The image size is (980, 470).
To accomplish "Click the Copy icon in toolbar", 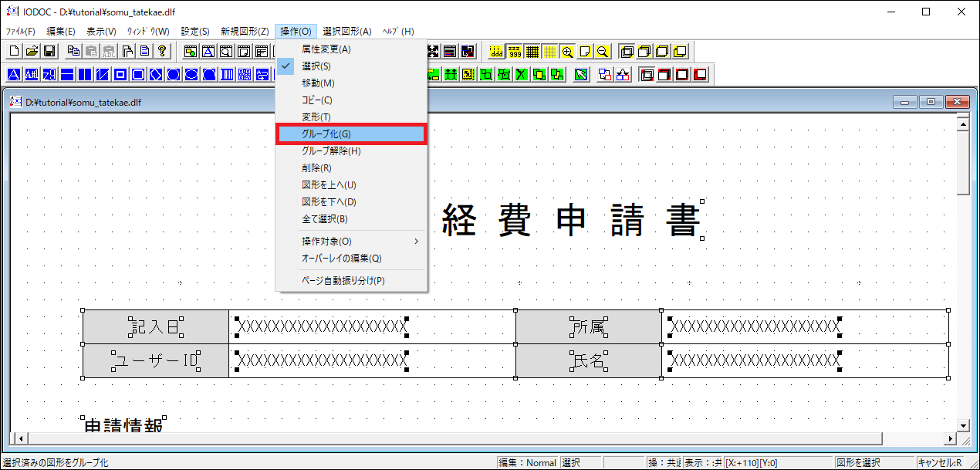I will [73, 51].
